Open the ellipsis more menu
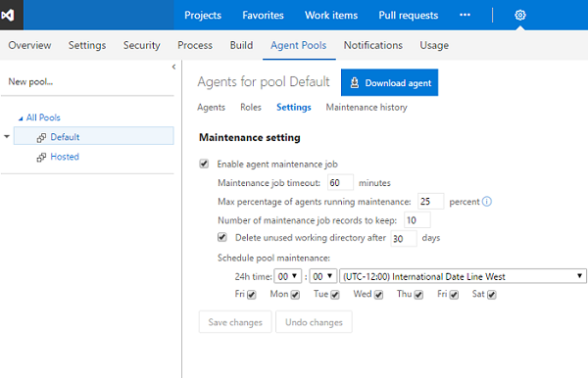 point(465,15)
